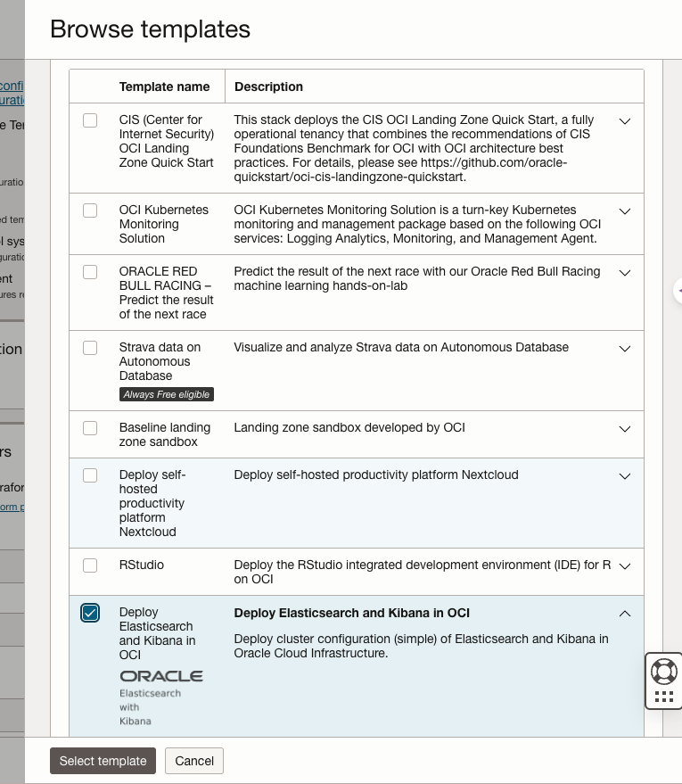Viewport: 682px width, 784px height.
Task: Click the grid dots icon below help
Action: coord(664,697)
